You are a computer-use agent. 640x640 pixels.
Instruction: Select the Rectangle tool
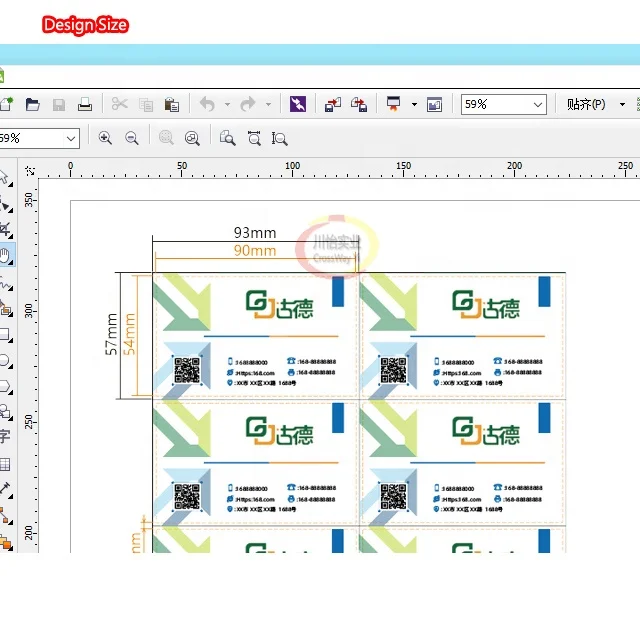point(5,334)
